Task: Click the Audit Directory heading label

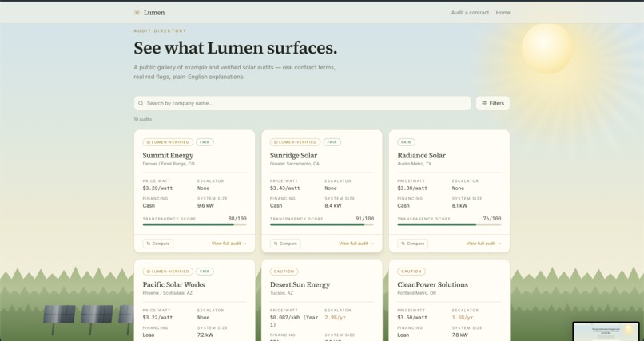Action: [160, 31]
